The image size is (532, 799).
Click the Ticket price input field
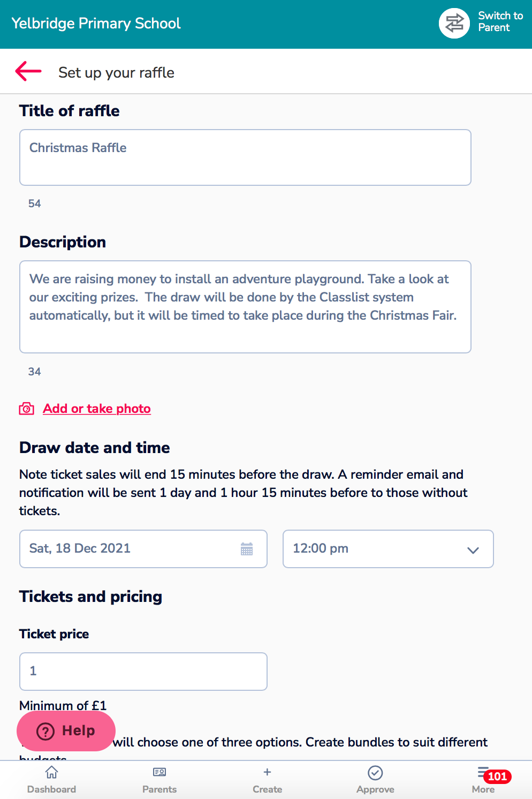click(143, 672)
